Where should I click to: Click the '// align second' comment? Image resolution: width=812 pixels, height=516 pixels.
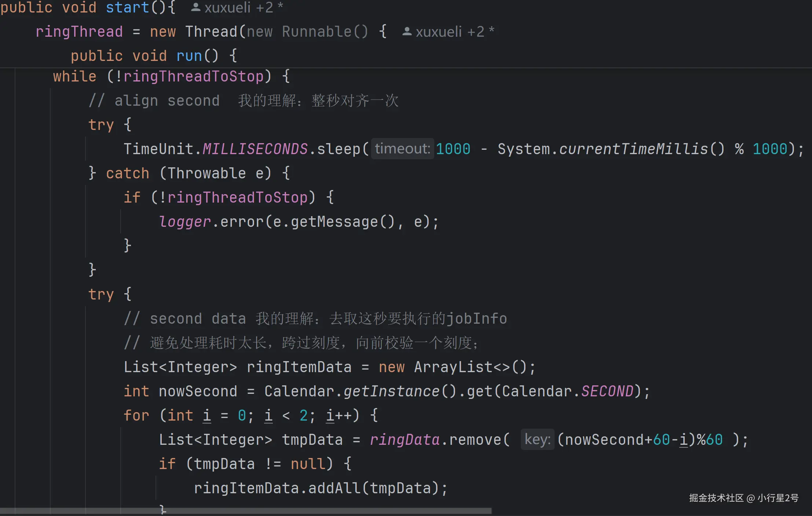pyautogui.click(x=154, y=101)
